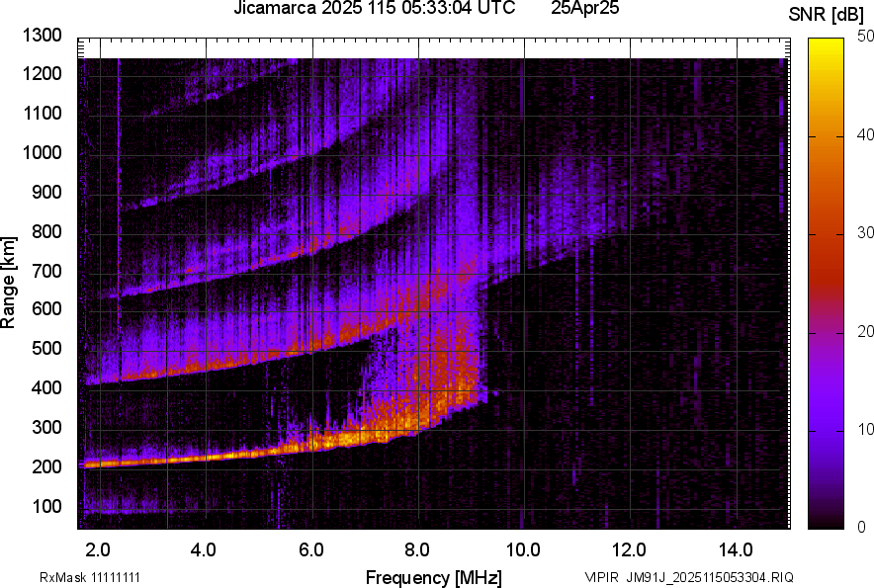Viewport: 874px width, 588px height.
Task: Click colorbar tick label '10'
Action: pyautogui.click(x=864, y=430)
